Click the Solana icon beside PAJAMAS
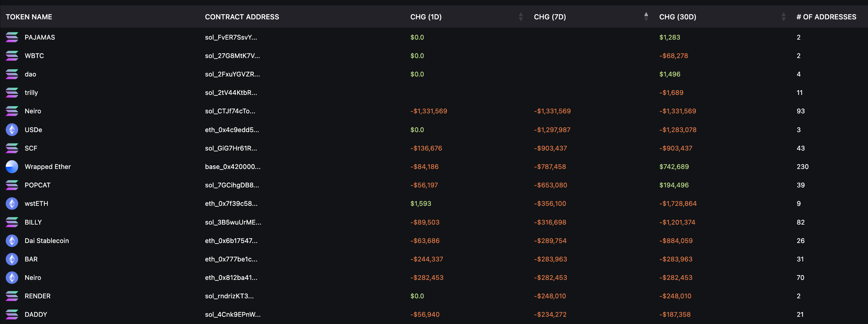The width and height of the screenshot is (868, 324). click(12, 37)
